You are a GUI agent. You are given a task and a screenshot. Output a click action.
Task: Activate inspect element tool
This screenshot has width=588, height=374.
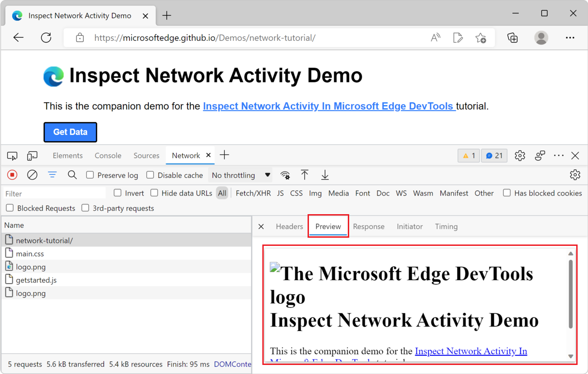coord(12,156)
